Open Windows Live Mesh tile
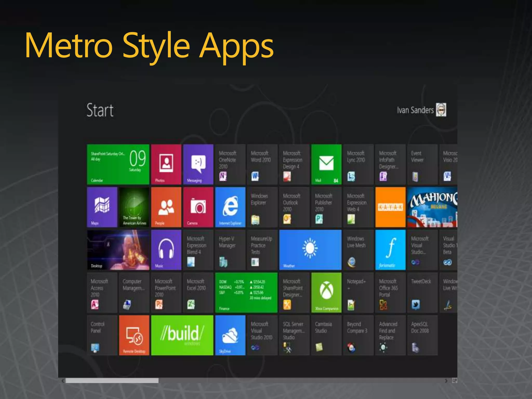 (358, 250)
